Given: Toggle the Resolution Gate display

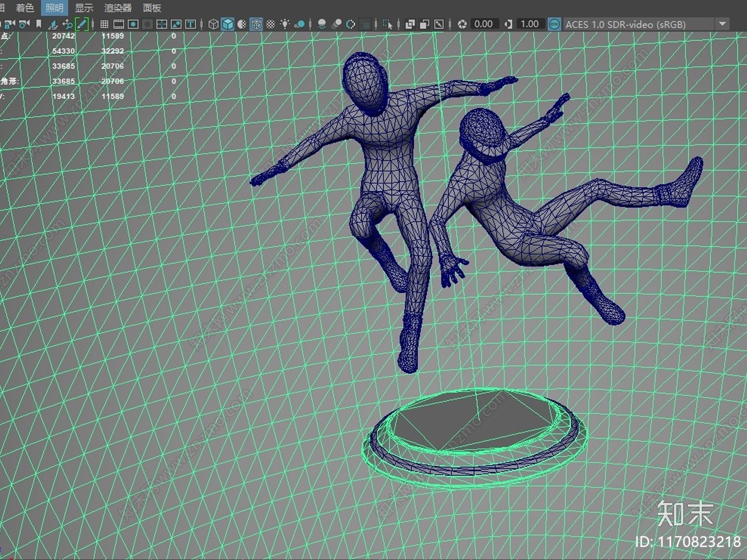Looking at the screenshot, I should pyautogui.click(x=133, y=24).
